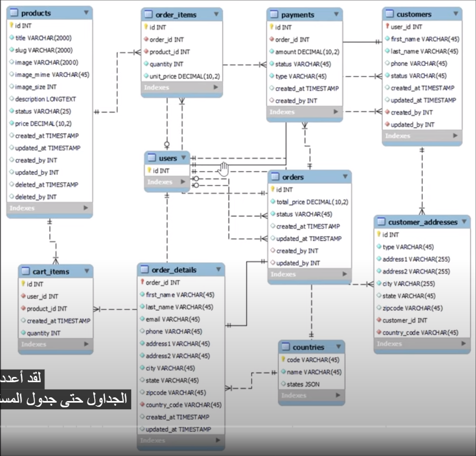Screen dimensions: 476x456
Task: Click the foreign key diamond beside customer_id
Action: click(378, 320)
